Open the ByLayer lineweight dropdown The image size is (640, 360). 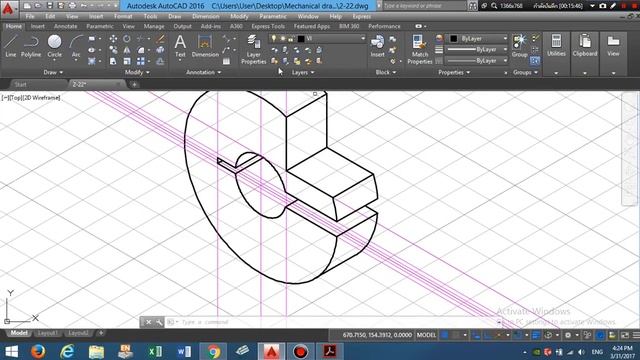pos(476,49)
